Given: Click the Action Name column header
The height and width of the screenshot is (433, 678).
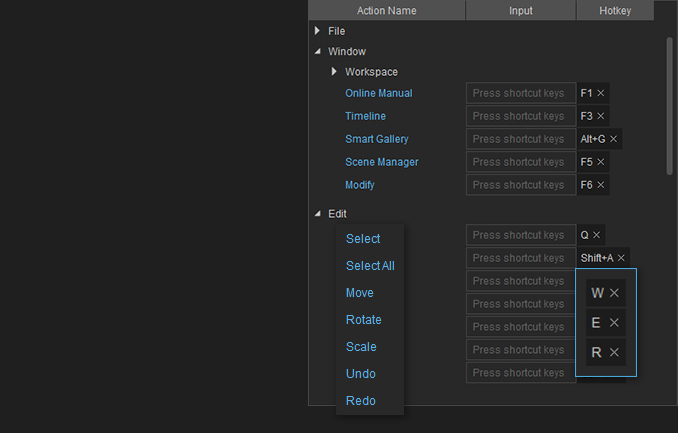Looking at the screenshot, I should pyautogui.click(x=386, y=11).
